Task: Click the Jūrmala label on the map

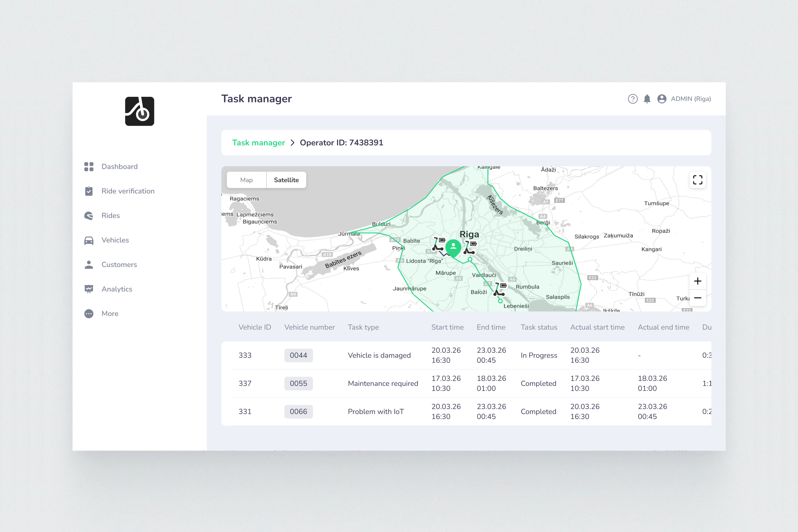Action: coord(349,234)
